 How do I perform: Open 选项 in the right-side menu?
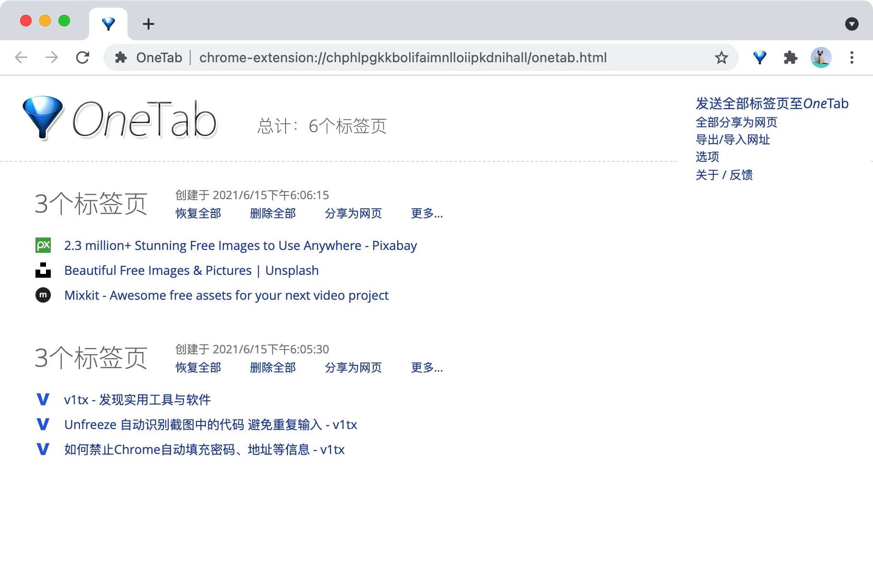pyautogui.click(x=707, y=157)
